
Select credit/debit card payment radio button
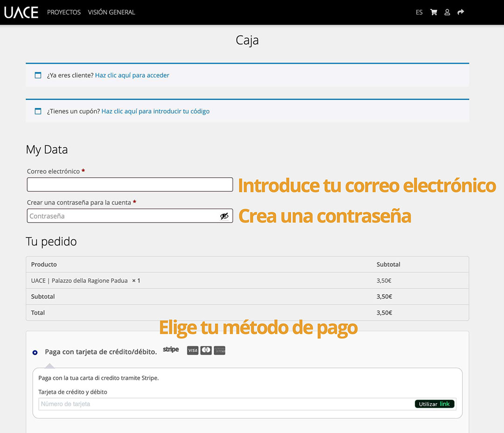coord(35,352)
